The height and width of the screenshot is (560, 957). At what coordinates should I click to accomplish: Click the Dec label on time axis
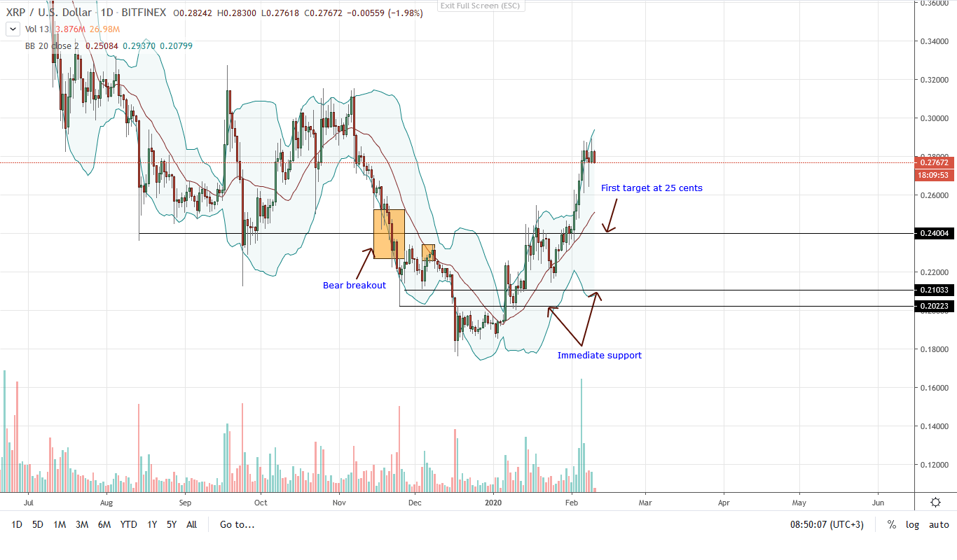(x=414, y=503)
